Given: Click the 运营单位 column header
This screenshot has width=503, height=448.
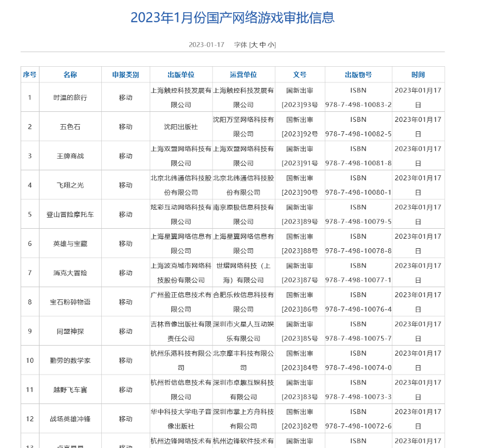Looking at the screenshot, I should (244, 74).
